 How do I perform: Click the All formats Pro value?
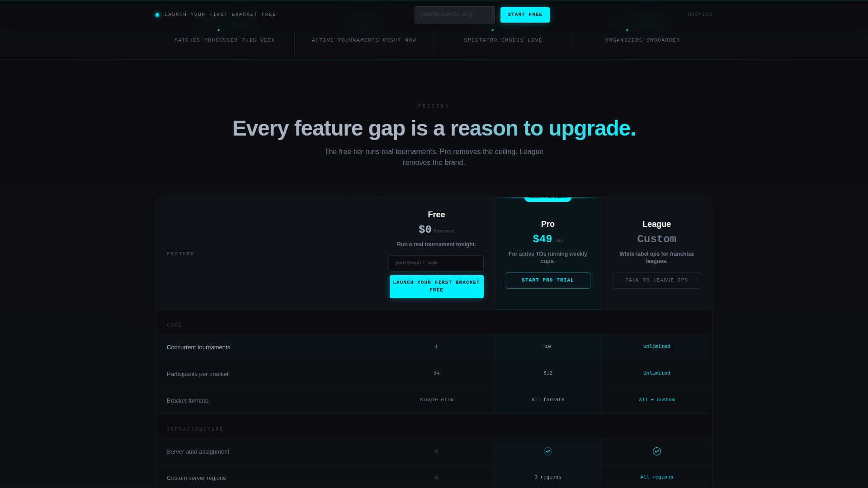pos(547,400)
